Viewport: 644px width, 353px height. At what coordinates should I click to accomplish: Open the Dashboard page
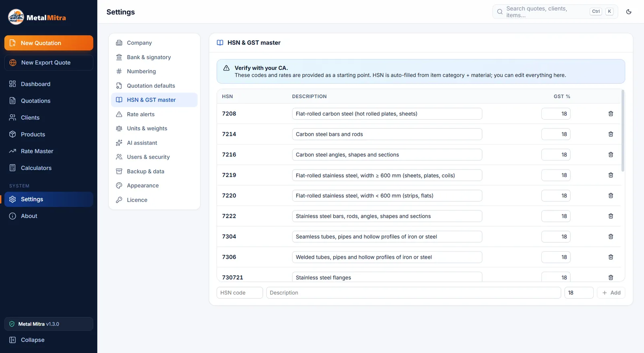pos(49,84)
